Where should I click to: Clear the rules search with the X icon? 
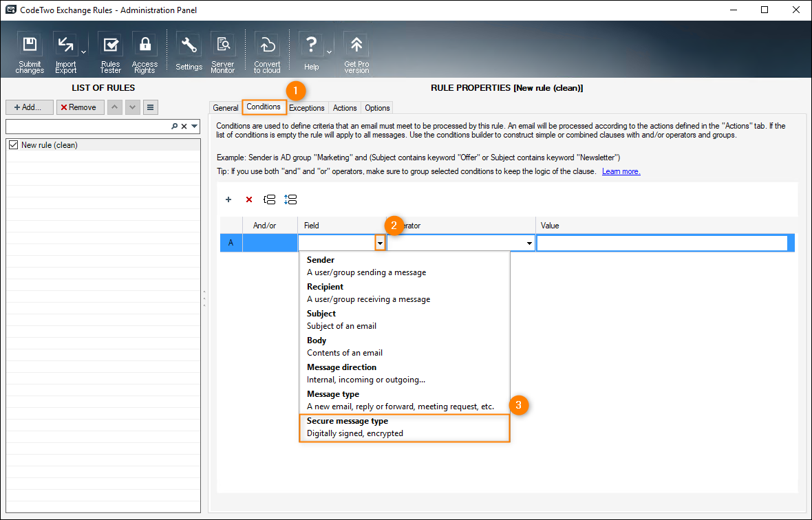[184, 127]
